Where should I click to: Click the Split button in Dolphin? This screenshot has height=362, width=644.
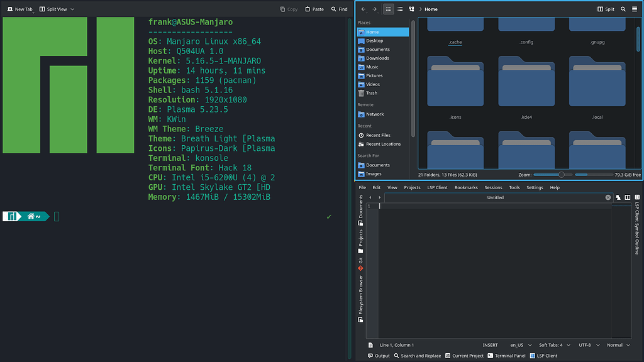coord(605,9)
